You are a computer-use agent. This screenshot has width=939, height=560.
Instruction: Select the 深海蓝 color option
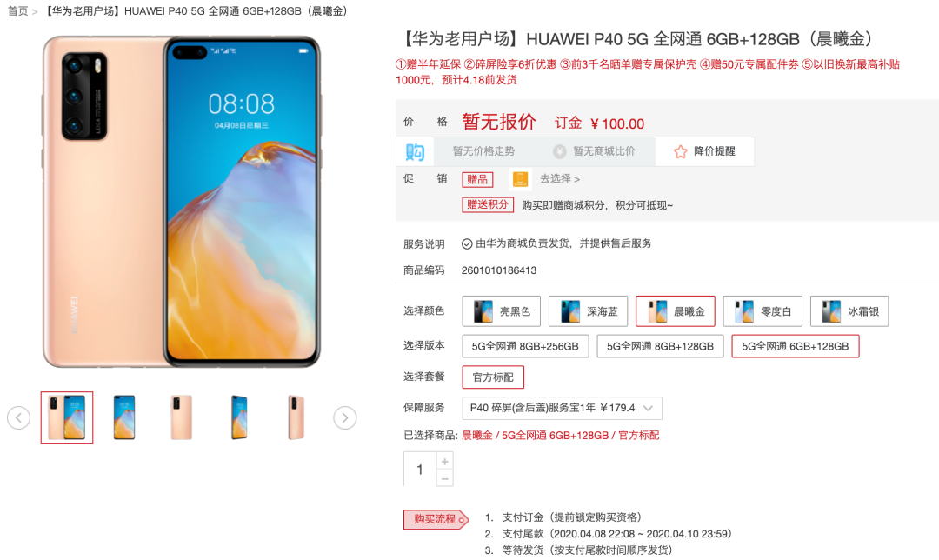(588, 311)
